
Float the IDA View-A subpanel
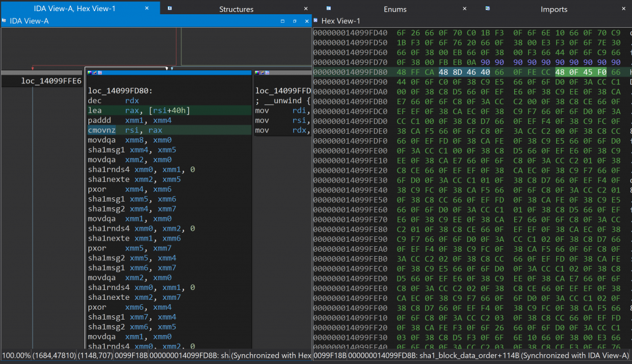294,21
